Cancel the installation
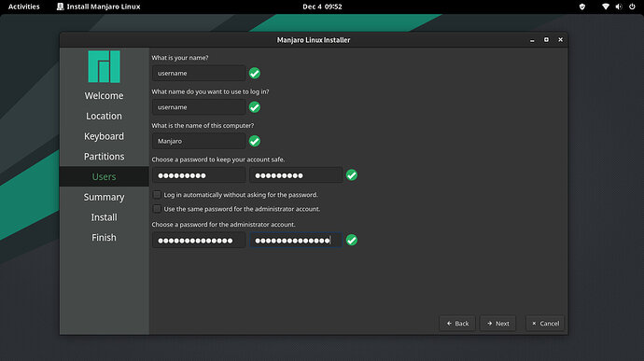 pyautogui.click(x=545, y=323)
